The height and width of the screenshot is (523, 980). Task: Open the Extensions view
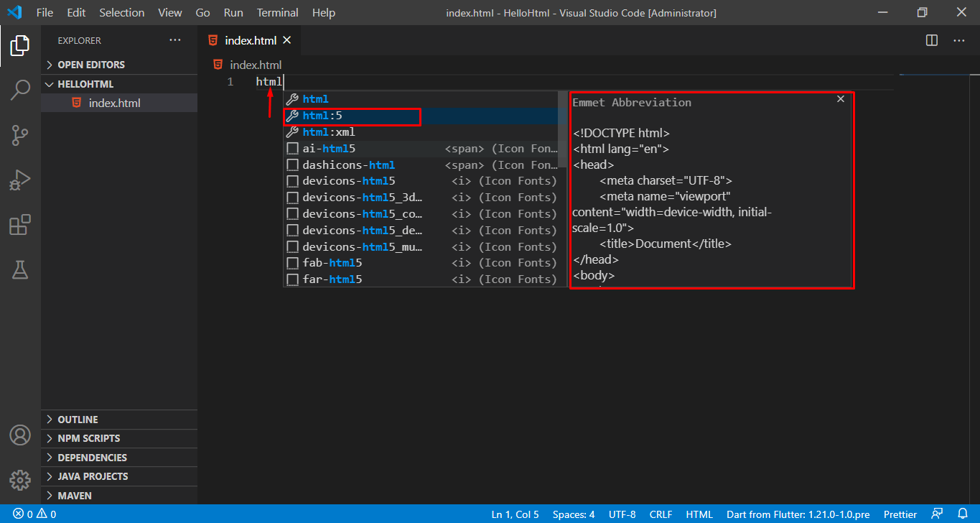[20, 225]
